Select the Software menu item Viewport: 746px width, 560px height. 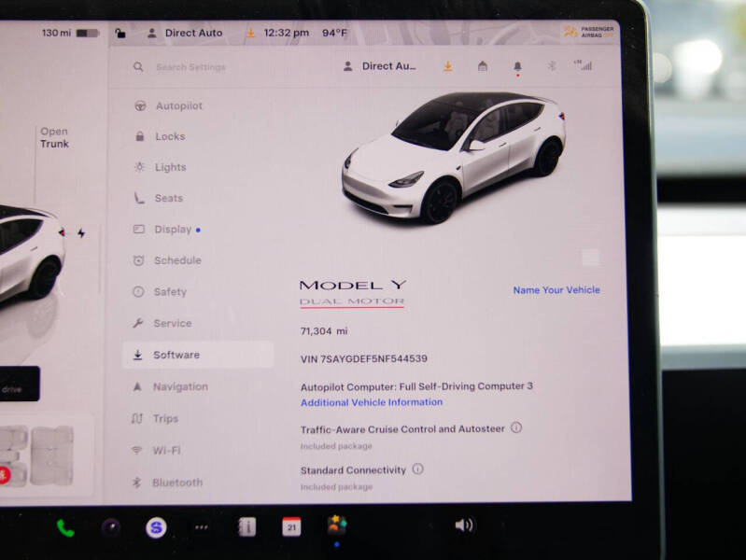point(198,355)
